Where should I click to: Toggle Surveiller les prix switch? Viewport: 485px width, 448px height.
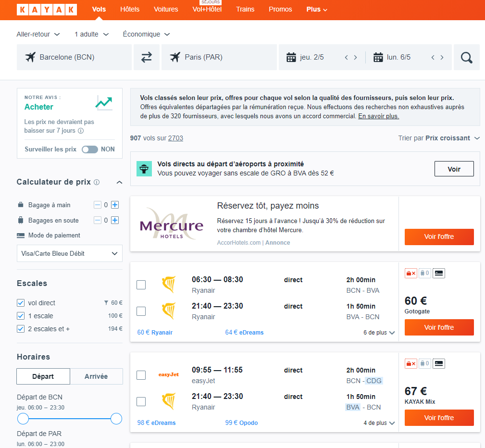click(x=90, y=149)
